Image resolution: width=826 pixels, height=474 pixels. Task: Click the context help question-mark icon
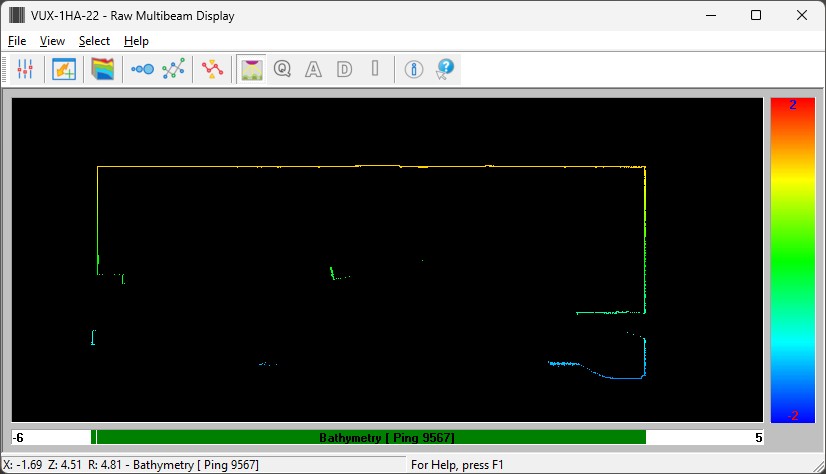tap(445, 70)
